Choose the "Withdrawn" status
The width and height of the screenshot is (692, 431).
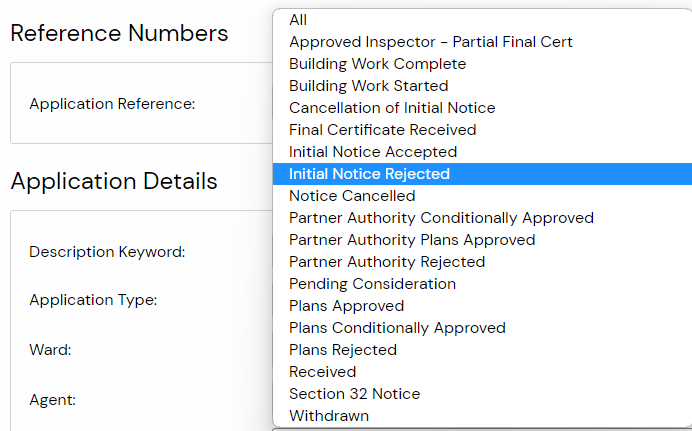pos(328,416)
